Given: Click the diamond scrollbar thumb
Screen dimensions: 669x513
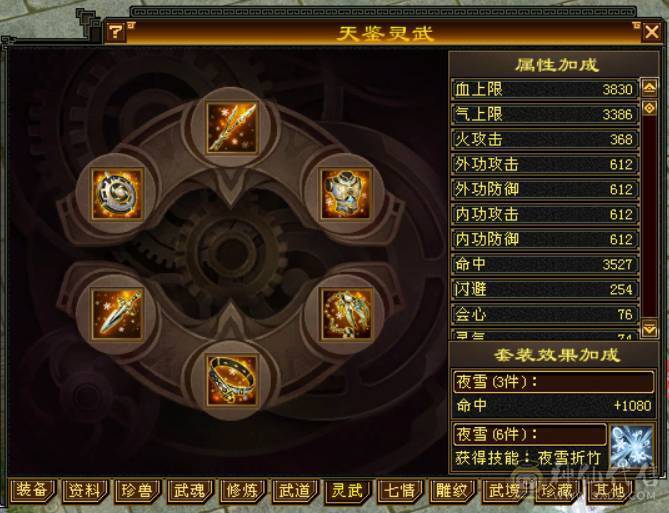Looking at the screenshot, I should click(x=649, y=108).
